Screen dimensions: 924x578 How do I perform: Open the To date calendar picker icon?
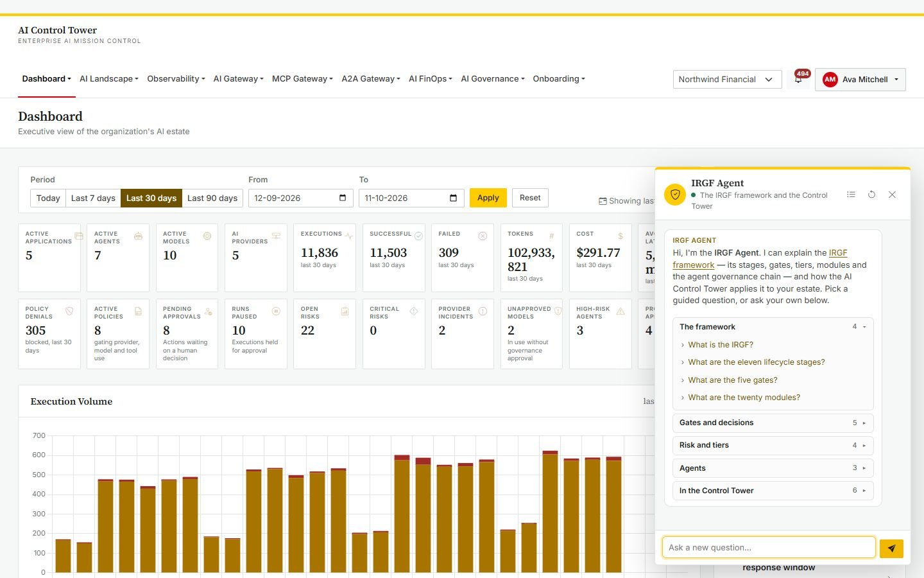click(453, 198)
